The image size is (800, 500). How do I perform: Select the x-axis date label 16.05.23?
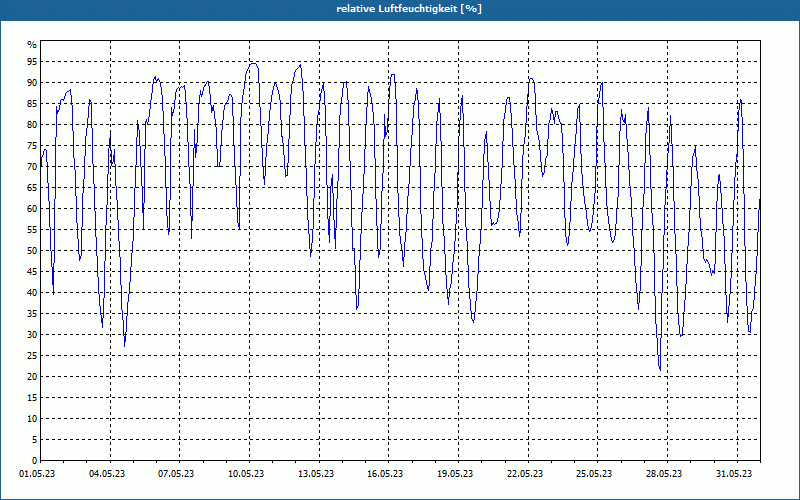[385, 474]
